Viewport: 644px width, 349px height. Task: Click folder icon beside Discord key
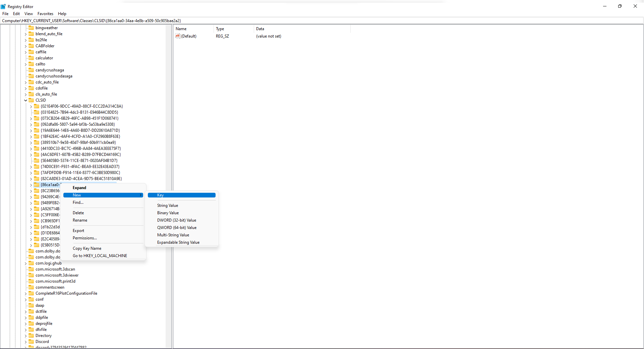[x=31, y=342]
